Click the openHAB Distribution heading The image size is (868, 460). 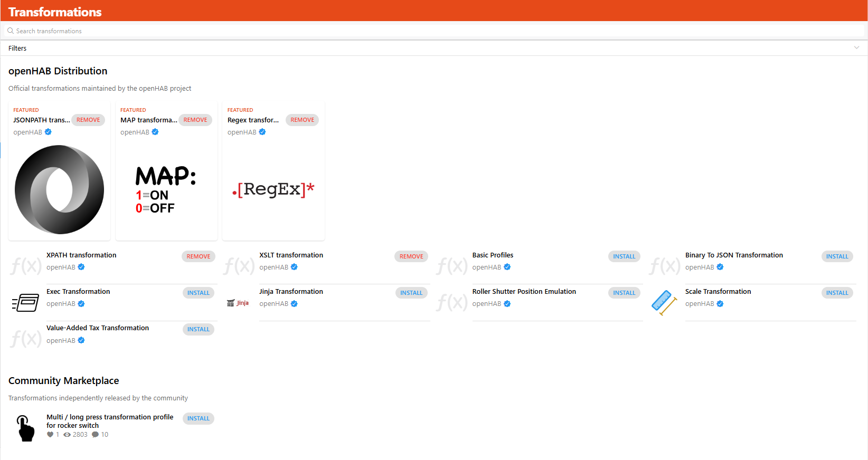point(58,71)
